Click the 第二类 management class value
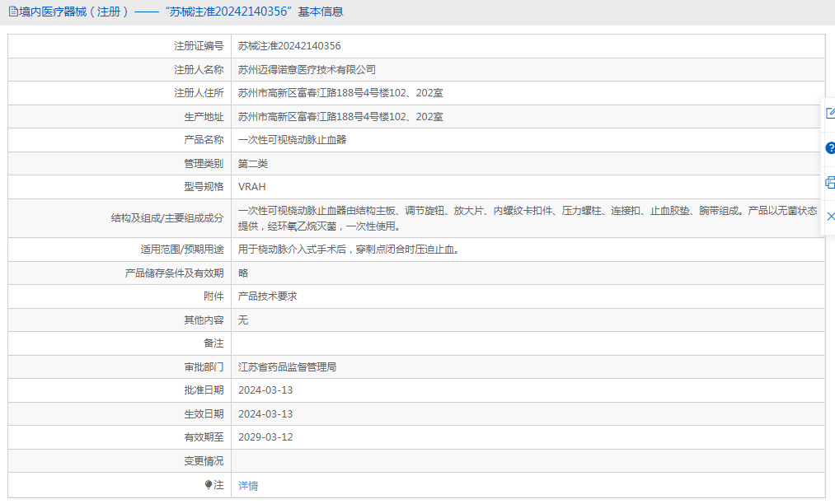 tap(253, 163)
